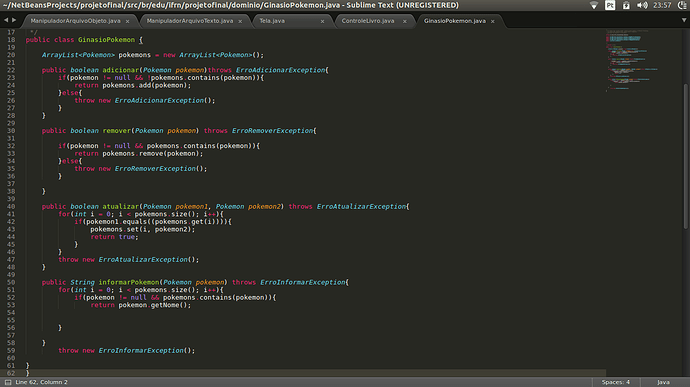
Task: Open Spaces: 4 indentation settings
Action: pyautogui.click(x=616, y=382)
